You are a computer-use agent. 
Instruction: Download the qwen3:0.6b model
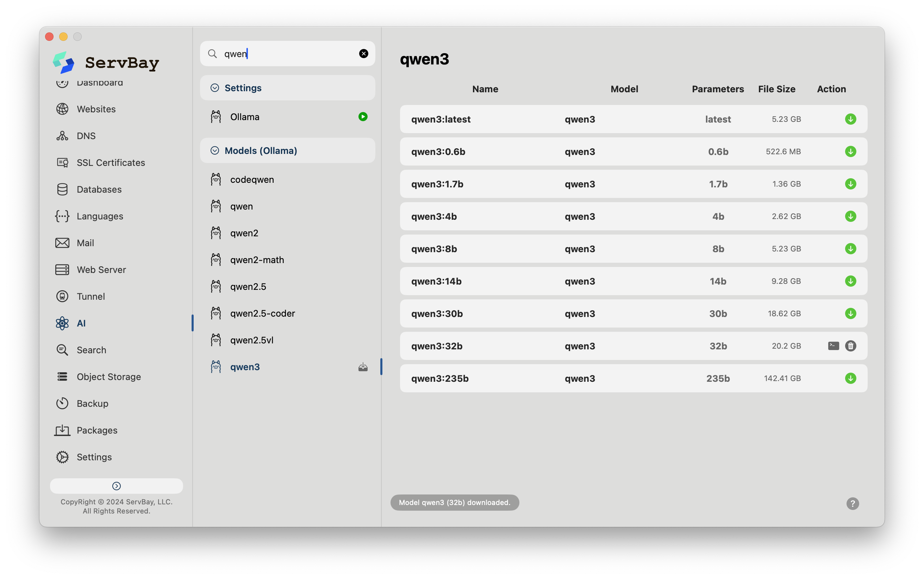coord(850,152)
